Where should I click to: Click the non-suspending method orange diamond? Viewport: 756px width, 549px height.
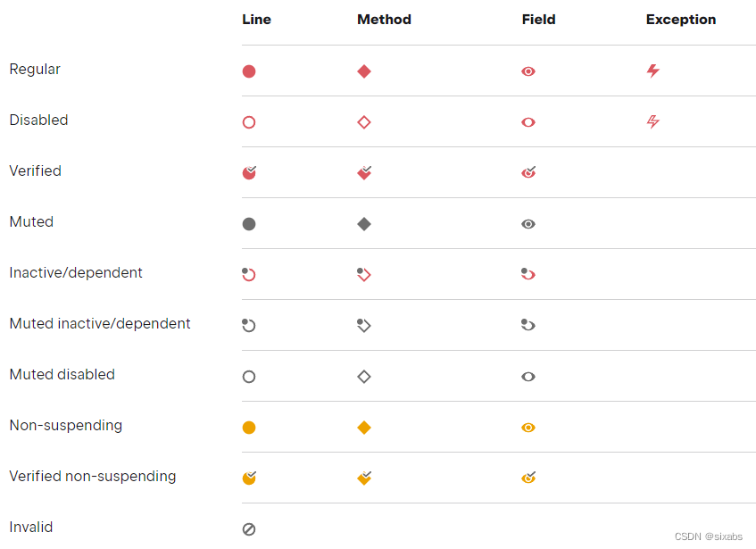click(x=364, y=428)
